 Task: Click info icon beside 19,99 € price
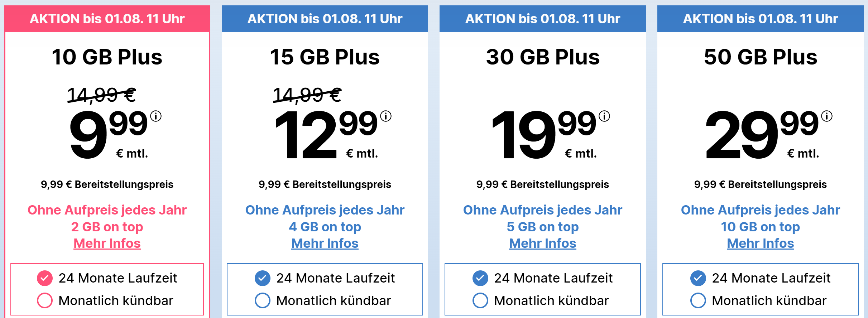[604, 116]
